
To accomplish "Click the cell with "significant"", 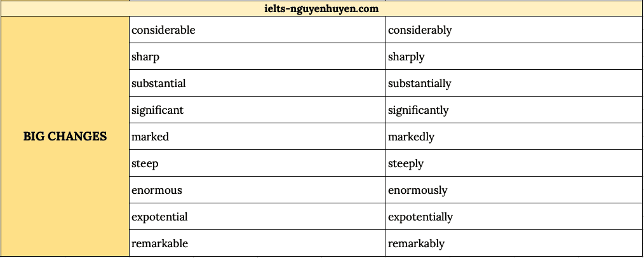I will click(257, 110).
